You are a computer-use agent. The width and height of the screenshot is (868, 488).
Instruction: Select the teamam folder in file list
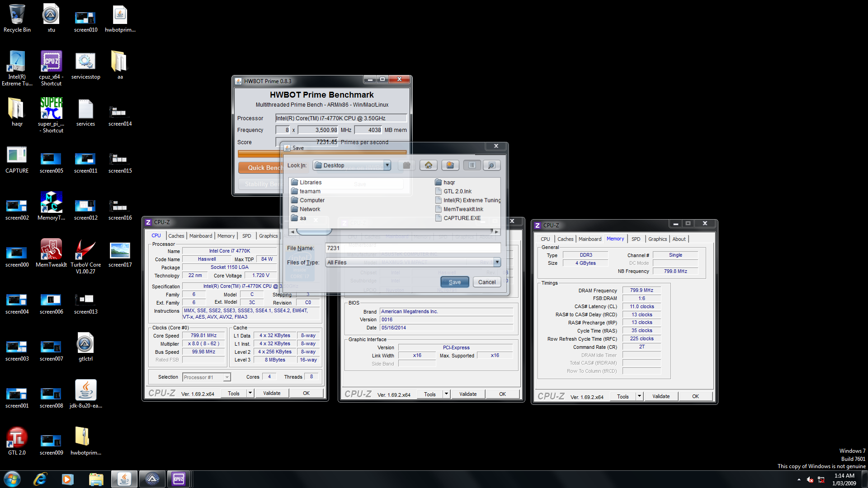click(x=306, y=191)
